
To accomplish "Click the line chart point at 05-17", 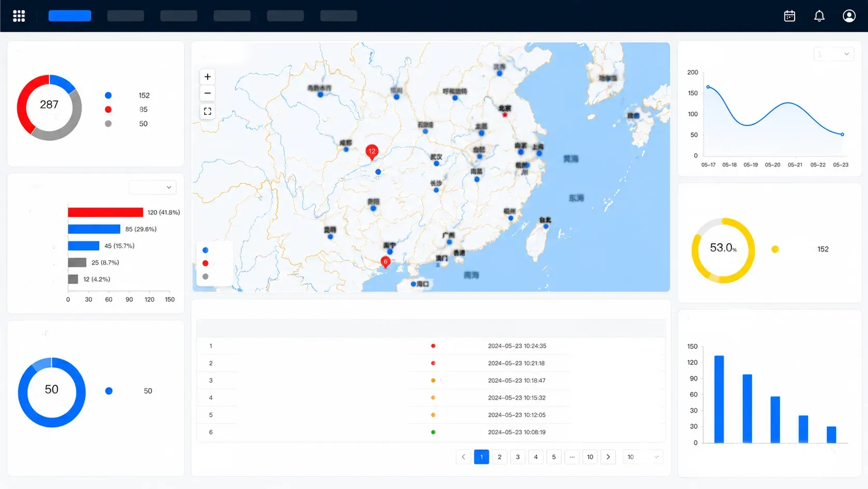I will [x=708, y=87].
